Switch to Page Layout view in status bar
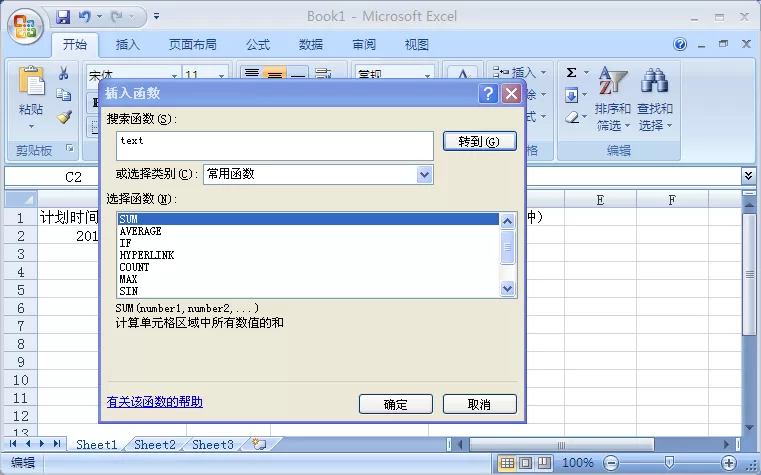761x475 pixels. (525, 463)
